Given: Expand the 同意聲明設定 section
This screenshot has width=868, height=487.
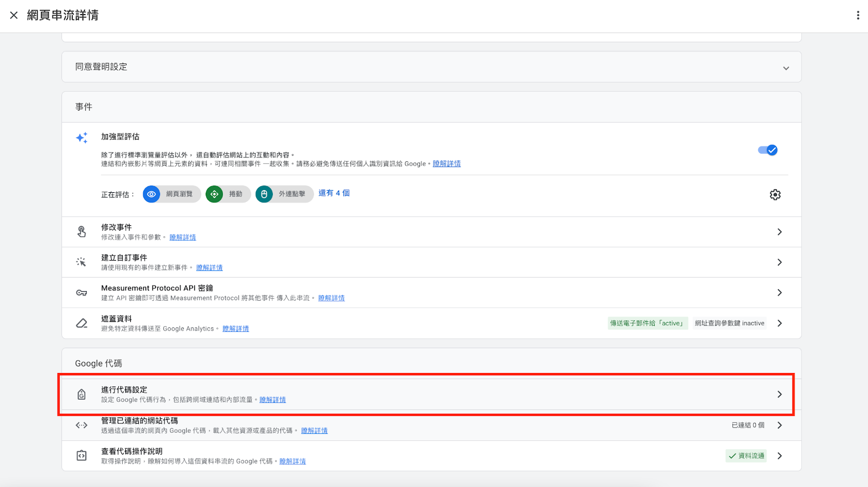Looking at the screenshot, I should (x=786, y=68).
